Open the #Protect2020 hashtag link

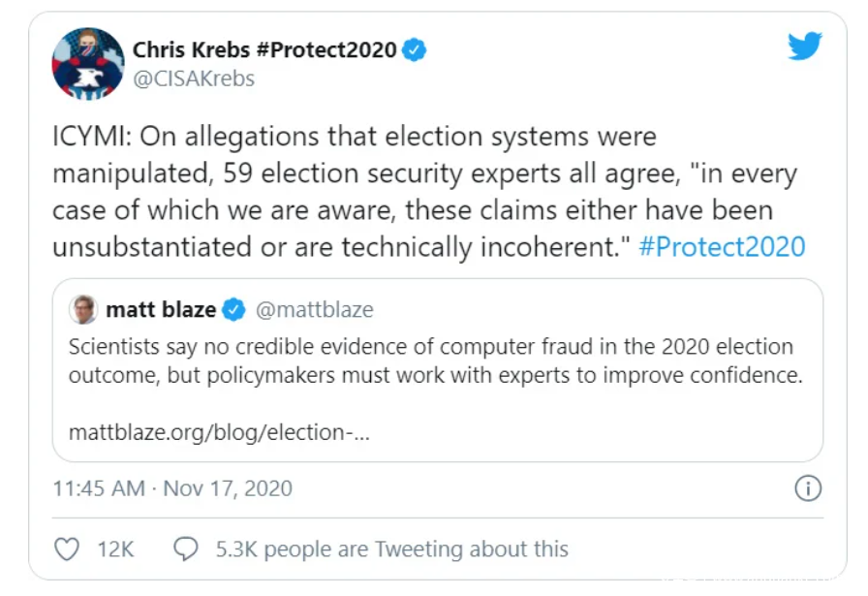[722, 246]
